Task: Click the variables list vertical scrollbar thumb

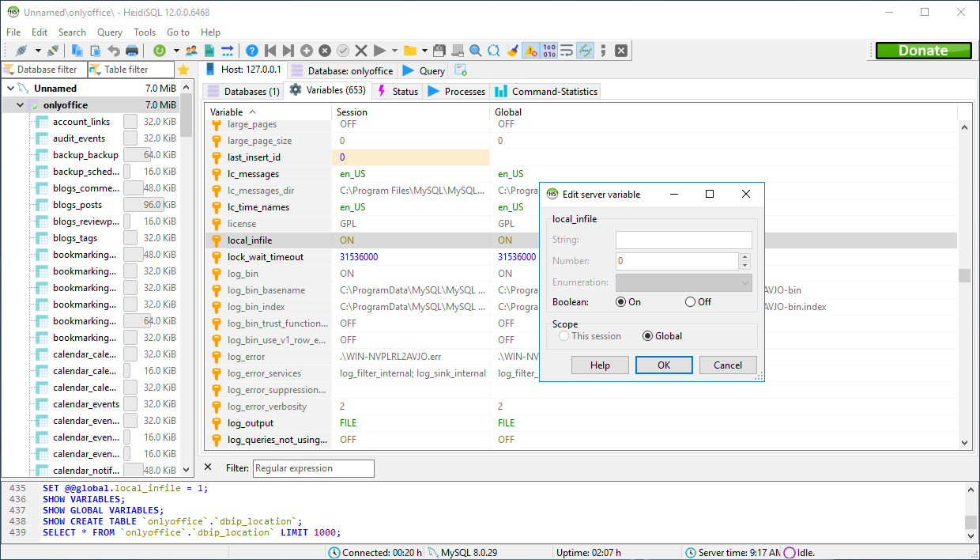Action: tap(964, 275)
